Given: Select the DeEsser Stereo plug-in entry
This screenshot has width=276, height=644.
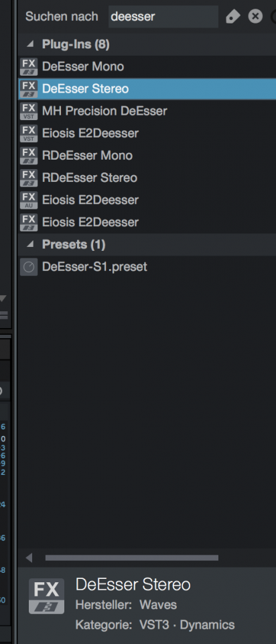Looking at the screenshot, I should (147, 89).
